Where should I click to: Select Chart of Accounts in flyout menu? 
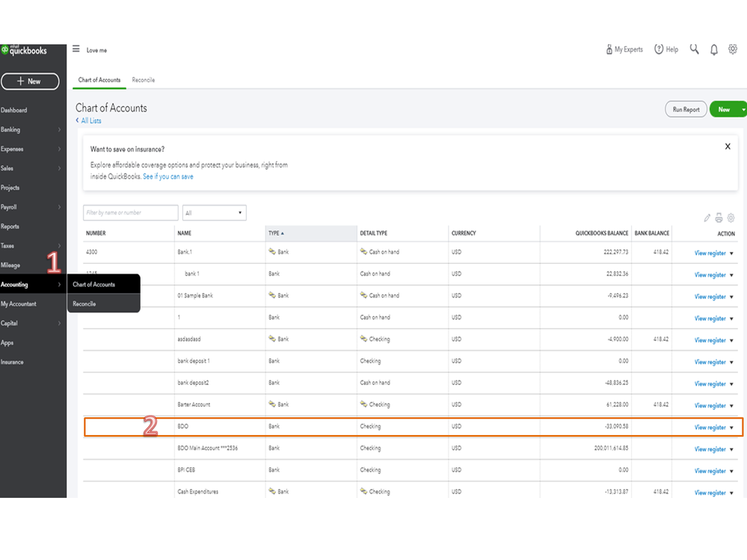click(94, 285)
